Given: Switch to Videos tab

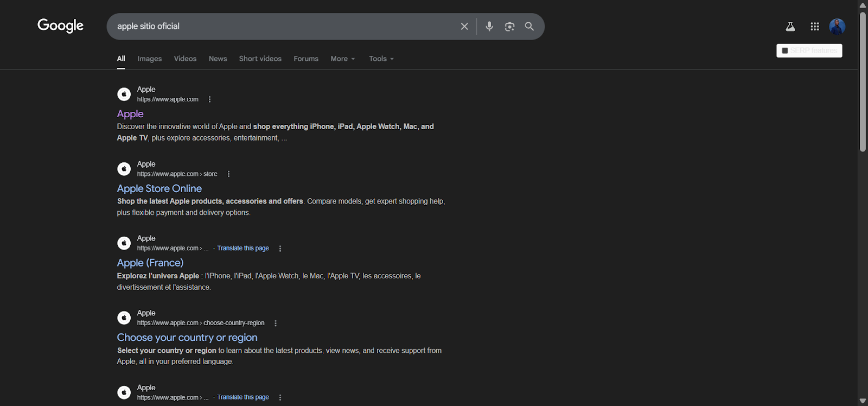Looking at the screenshot, I should point(185,59).
